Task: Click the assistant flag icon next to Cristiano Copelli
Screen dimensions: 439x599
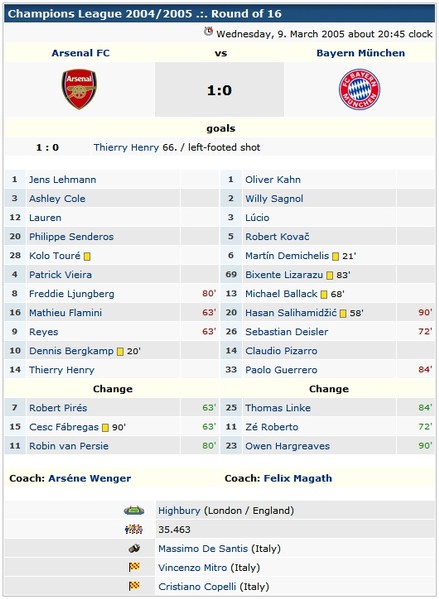Action: [134, 586]
